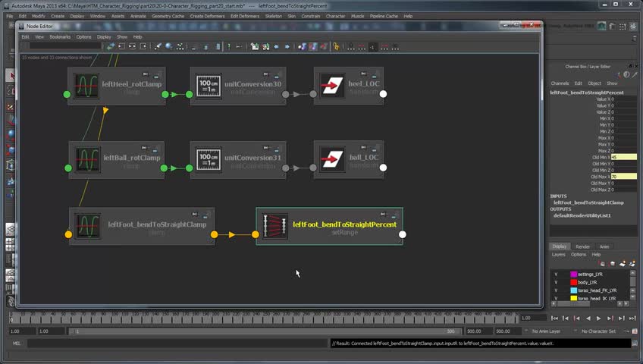Toggle view mode icon on leftBall_rotClamp node
Screen dimensions: 643x364
click(x=156, y=149)
